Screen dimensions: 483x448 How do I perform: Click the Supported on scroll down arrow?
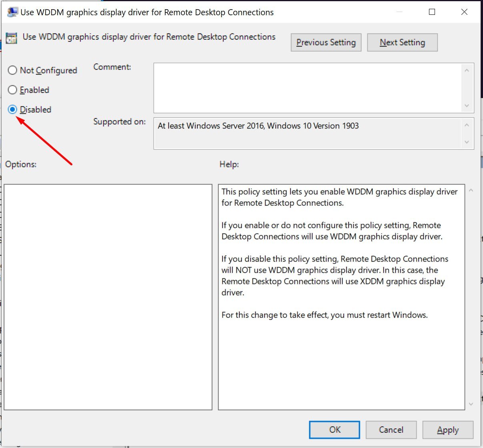tap(467, 142)
